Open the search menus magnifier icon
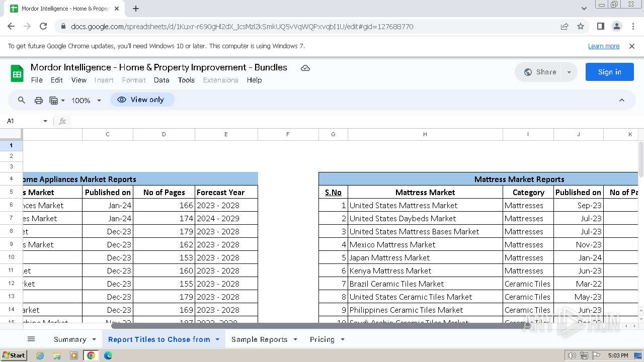This screenshot has width=644, height=362. point(22,100)
